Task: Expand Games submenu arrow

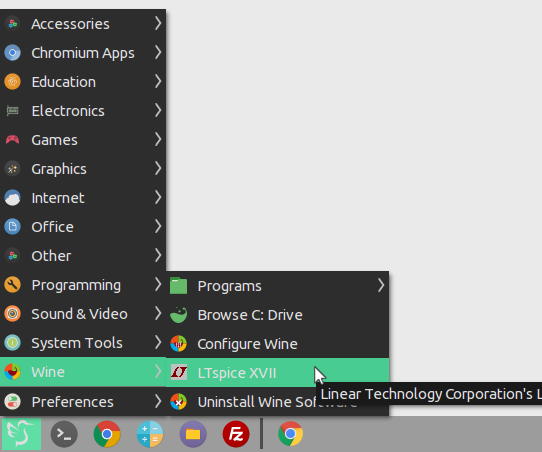Action: click(158, 140)
